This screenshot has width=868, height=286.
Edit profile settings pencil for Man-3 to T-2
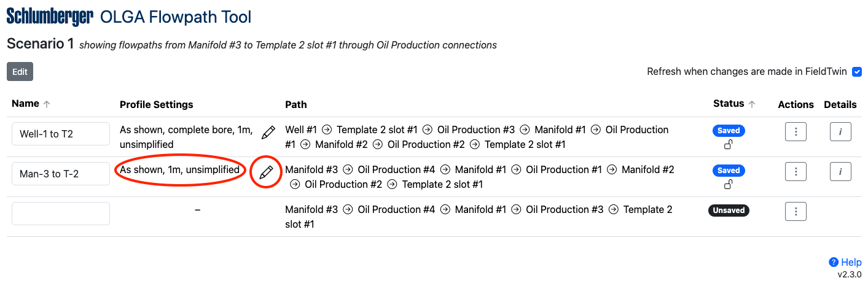tap(266, 172)
